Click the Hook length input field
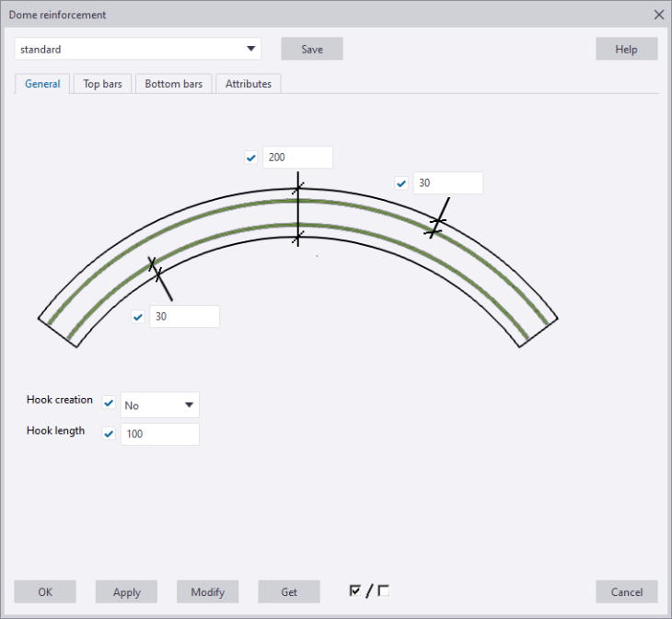Image resolution: width=672 pixels, height=619 pixels. (x=160, y=434)
